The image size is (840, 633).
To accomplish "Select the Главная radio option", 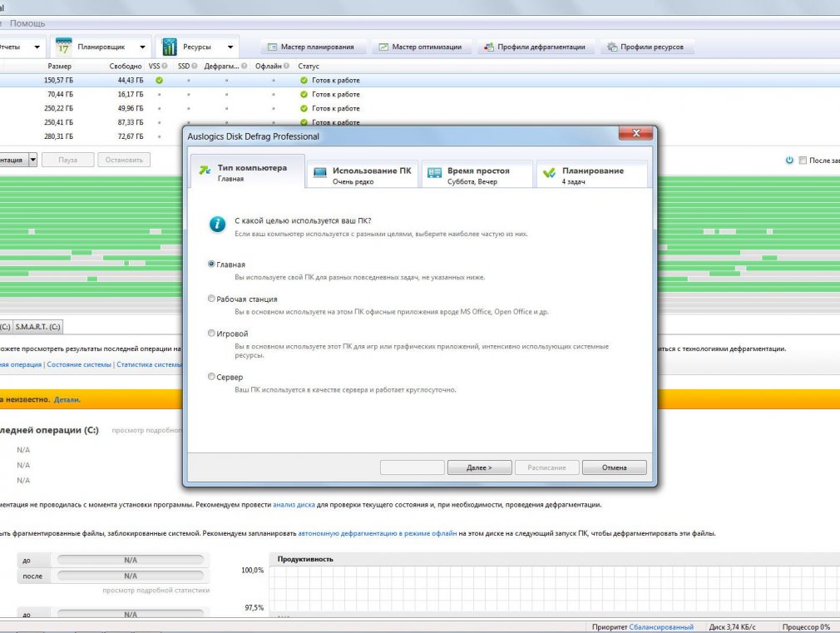I will [211, 265].
